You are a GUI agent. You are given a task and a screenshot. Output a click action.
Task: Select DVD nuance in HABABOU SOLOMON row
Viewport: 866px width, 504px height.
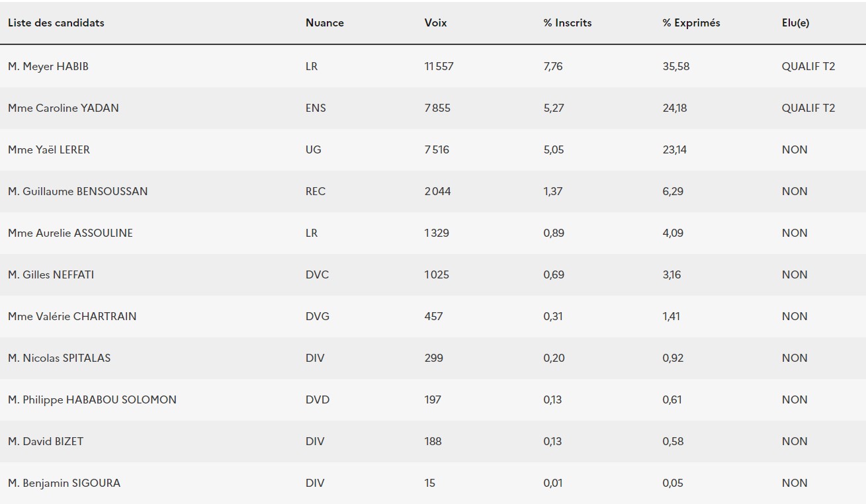click(x=318, y=399)
